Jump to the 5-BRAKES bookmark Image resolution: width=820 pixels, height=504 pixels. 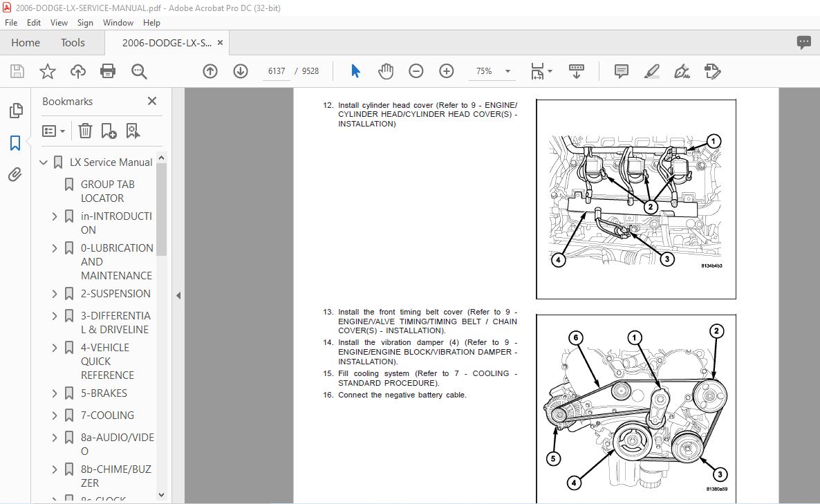click(x=104, y=393)
